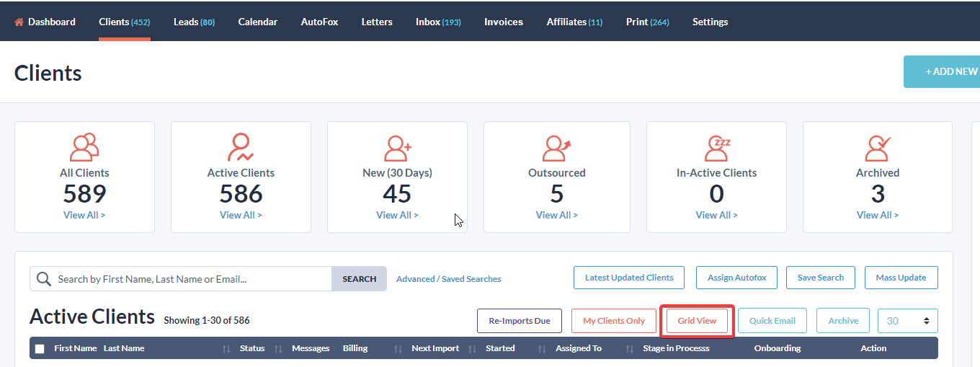Image resolution: width=980 pixels, height=367 pixels.
Task: Open the Leads tab
Action: pos(194,22)
